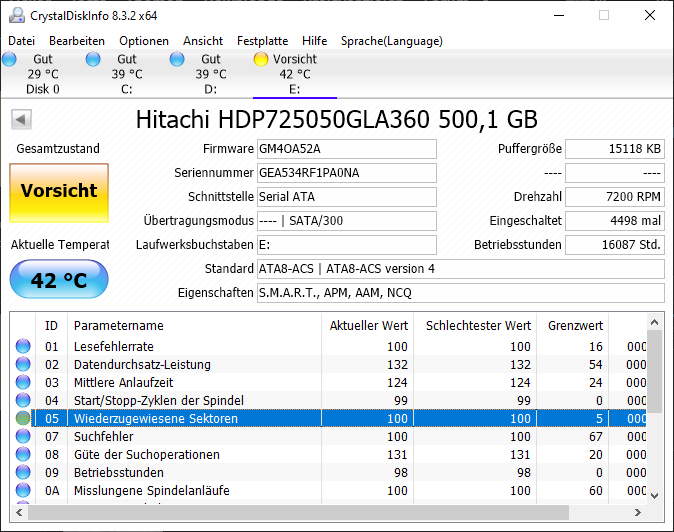Select Disk 0 drive tab

[x=43, y=74]
